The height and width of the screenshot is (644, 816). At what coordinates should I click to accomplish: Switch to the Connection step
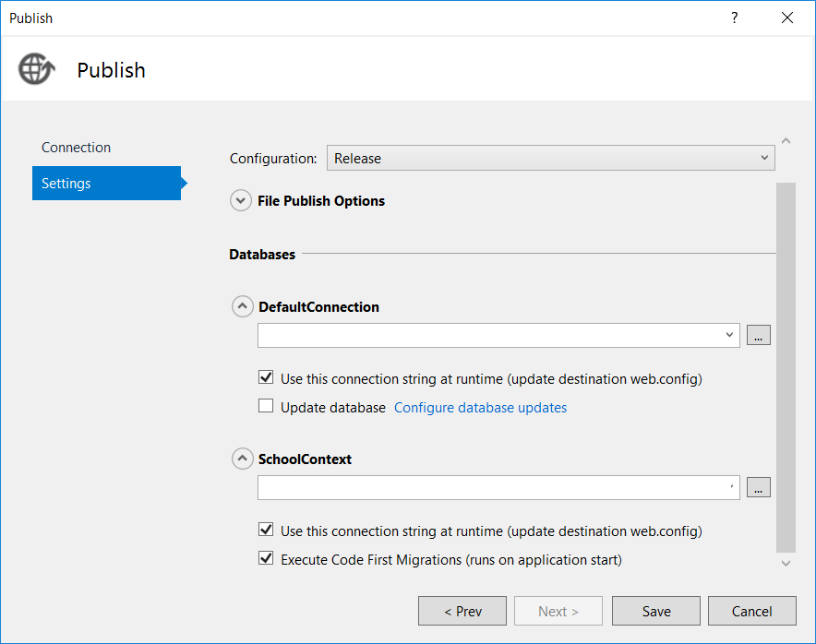pyautogui.click(x=76, y=147)
